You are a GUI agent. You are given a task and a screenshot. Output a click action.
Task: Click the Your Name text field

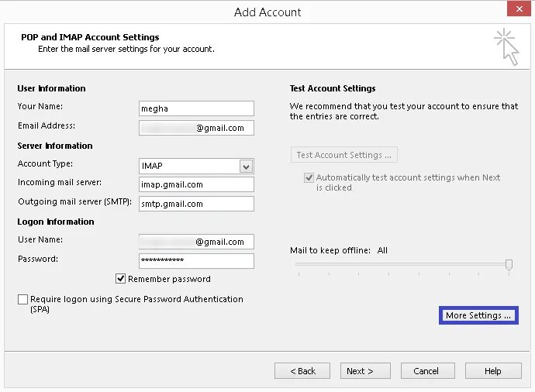(196, 108)
